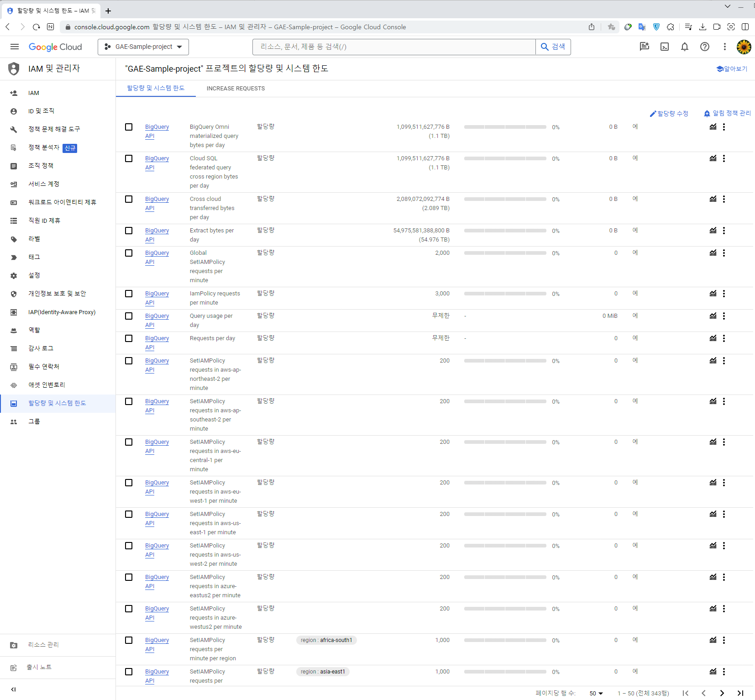Open browser downloads icon
Screen dimensions: 755x700
(703, 27)
